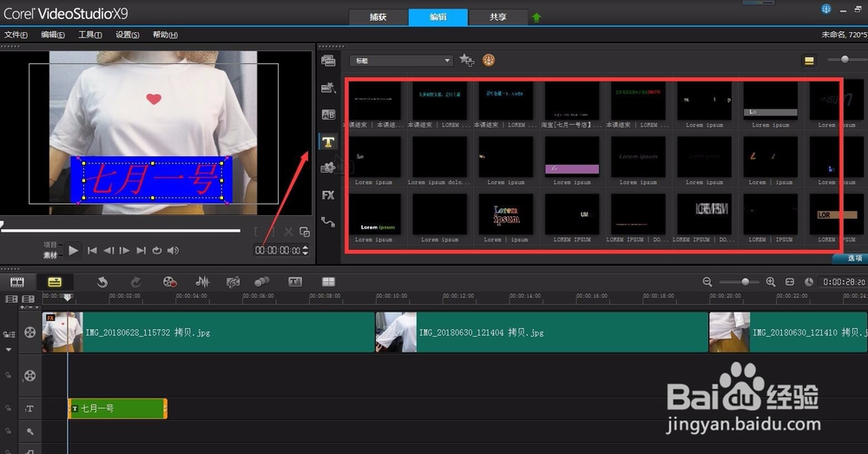Viewport: 868px width, 454px height.
Task: Click the Add to Favorites star icon
Action: point(467,61)
